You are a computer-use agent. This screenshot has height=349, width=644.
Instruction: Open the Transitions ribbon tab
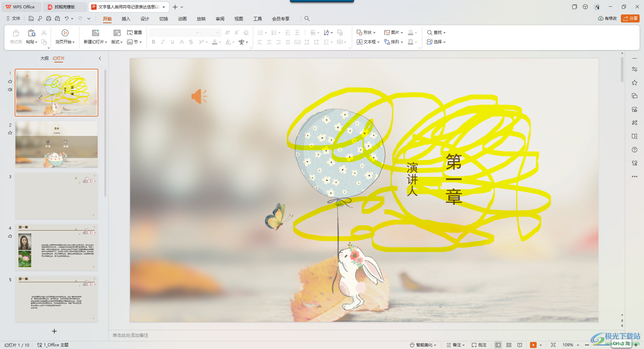[x=164, y=19]
